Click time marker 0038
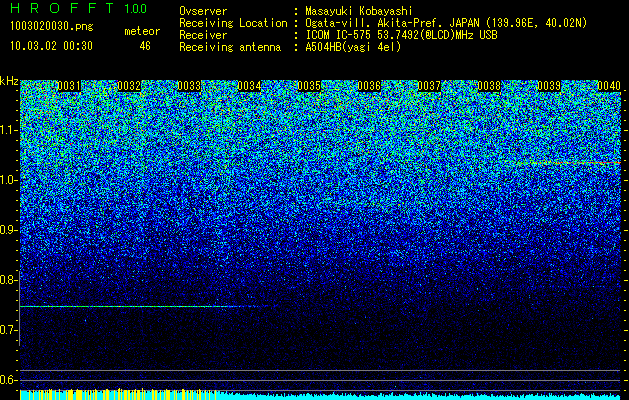Screen dimensions: 629x400 coord(489,86)
